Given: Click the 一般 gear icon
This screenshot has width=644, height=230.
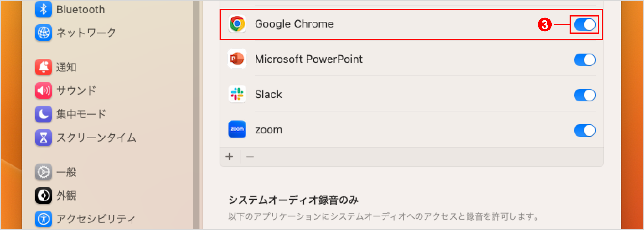Looking at the screenshot, I should [43, 172].
